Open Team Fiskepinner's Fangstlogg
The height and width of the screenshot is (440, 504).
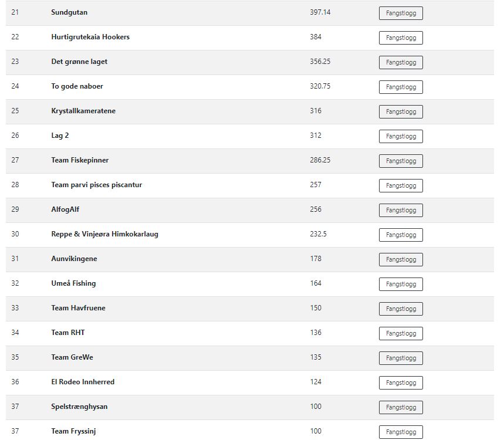pyautogui.click(x=401, y=161)
